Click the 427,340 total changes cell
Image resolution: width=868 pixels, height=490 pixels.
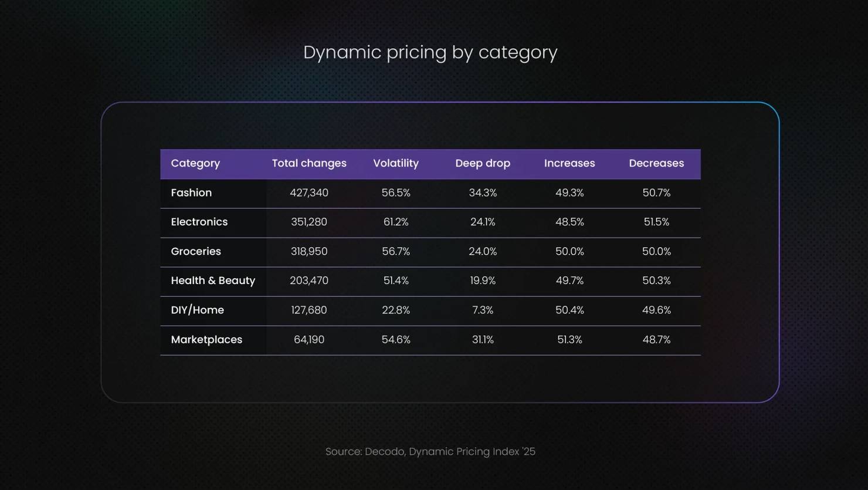(309, 192)
